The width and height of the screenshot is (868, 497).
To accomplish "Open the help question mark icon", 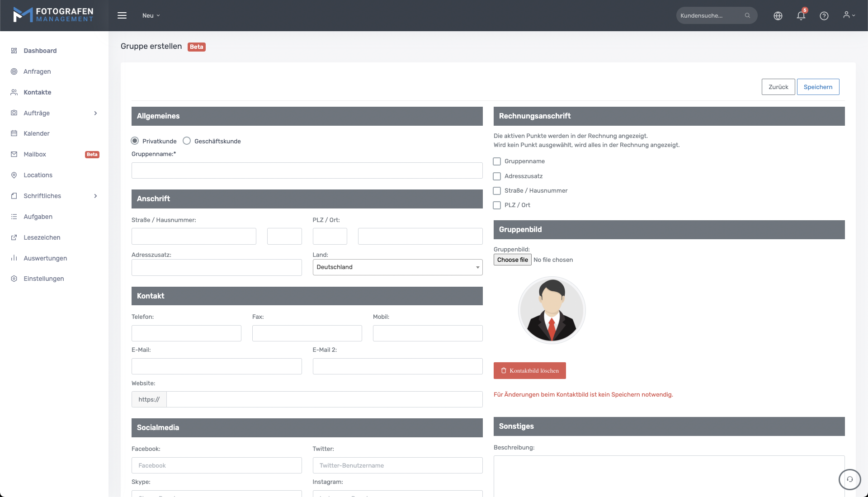I will [x=824, y=16].
